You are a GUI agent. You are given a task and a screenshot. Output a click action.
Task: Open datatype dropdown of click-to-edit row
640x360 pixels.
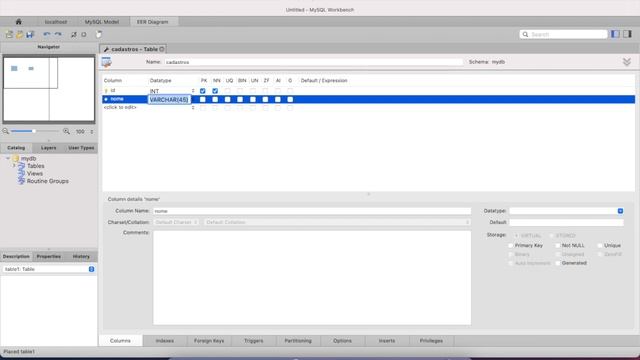click(x=193, y=107)
